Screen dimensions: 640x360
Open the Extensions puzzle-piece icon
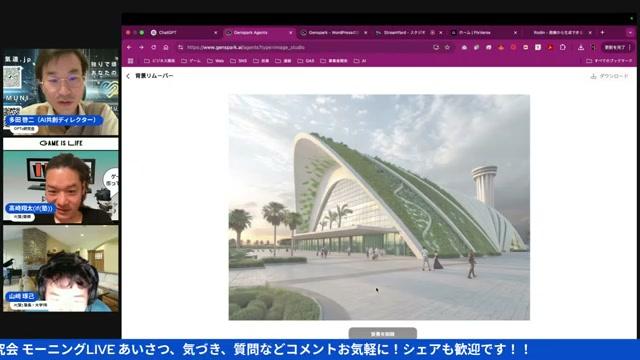click(563, 47)
